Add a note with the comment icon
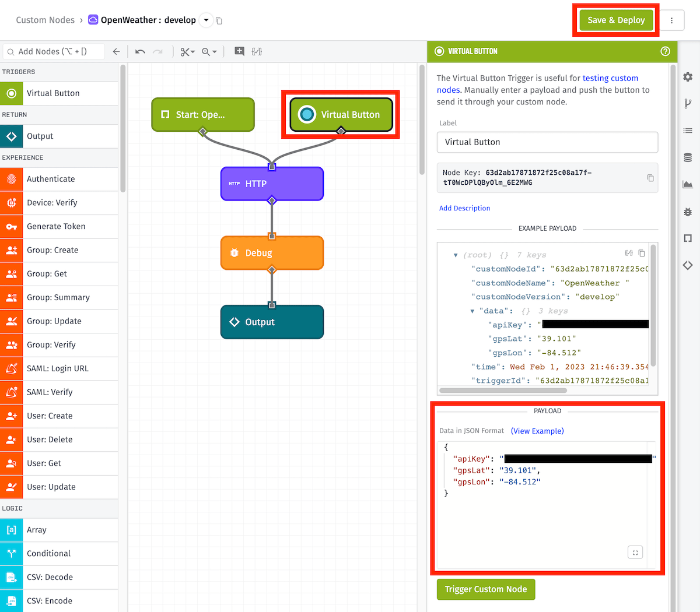The height and width of the screenshot is (612, 700). pos(239,51)
